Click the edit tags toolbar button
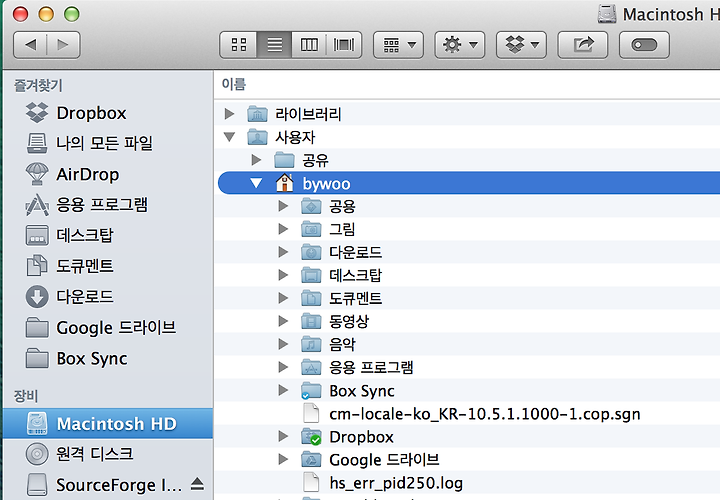 point(644,45)
